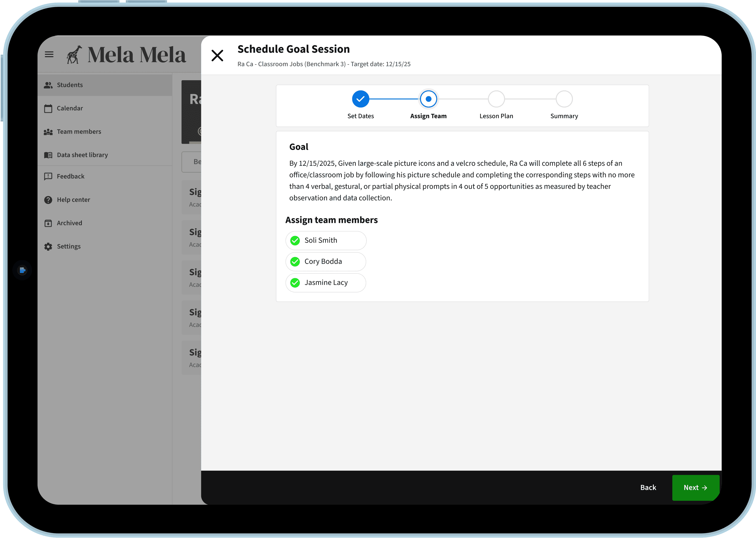Open the Data sheet library icon
756x538 pixels.
point(48,155)
